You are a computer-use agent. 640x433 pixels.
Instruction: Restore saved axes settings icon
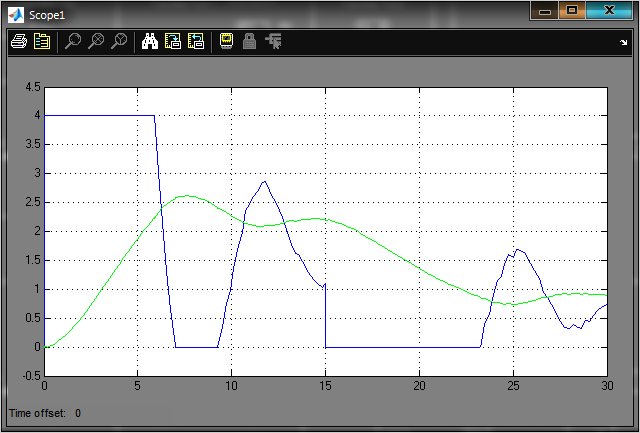(196, 41)
